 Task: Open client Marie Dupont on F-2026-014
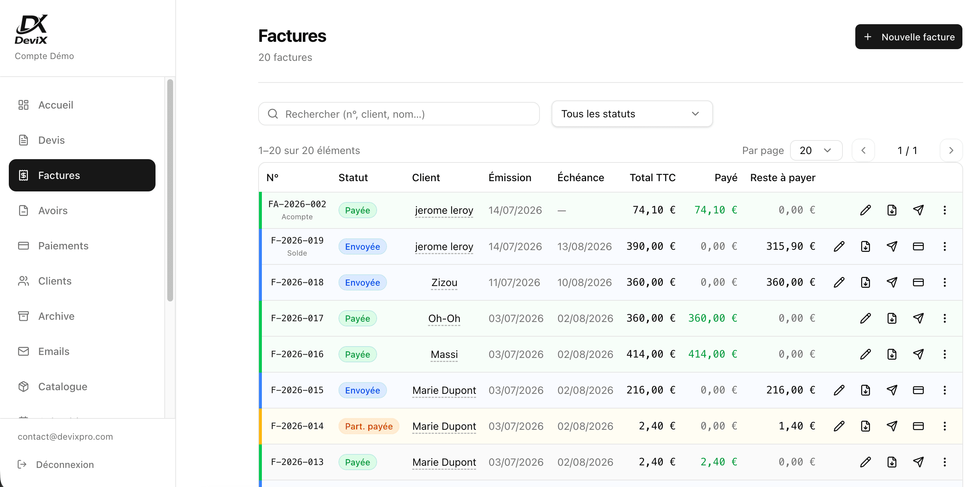444,426
